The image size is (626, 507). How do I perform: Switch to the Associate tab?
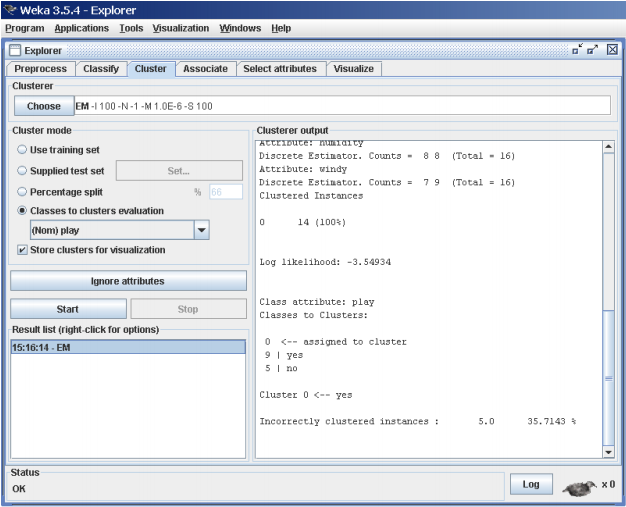(205, 69)
